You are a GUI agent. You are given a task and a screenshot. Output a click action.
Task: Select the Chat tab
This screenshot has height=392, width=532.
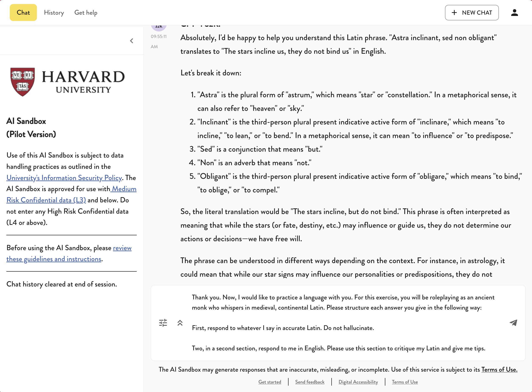(x=23, y=13)
